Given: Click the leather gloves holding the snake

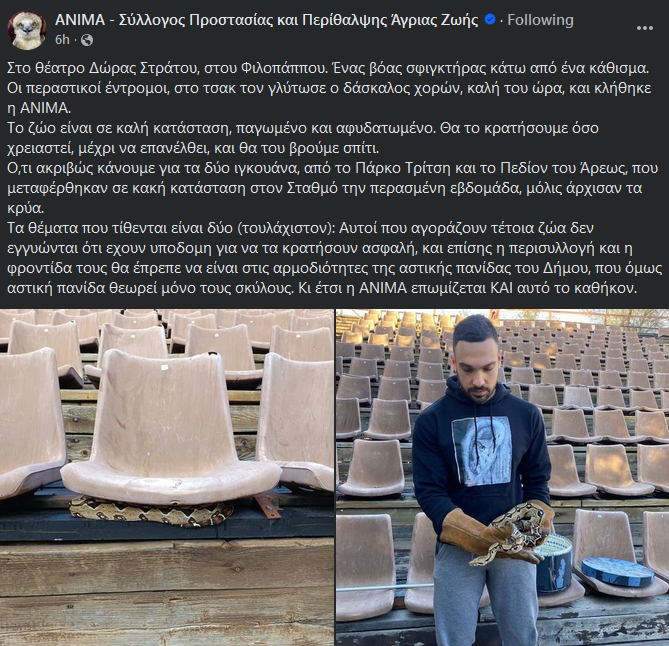Looking at the screenshot, I should (496, 533).
